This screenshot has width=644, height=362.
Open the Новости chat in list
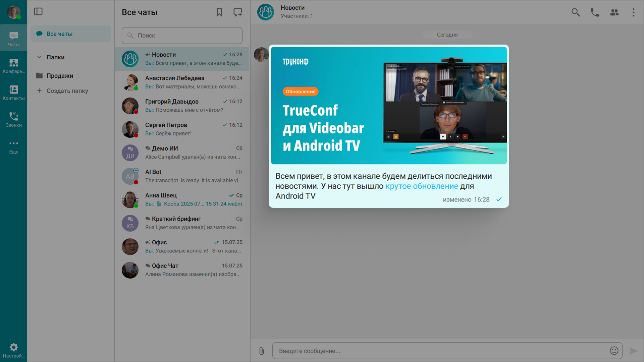coord(182,59)
